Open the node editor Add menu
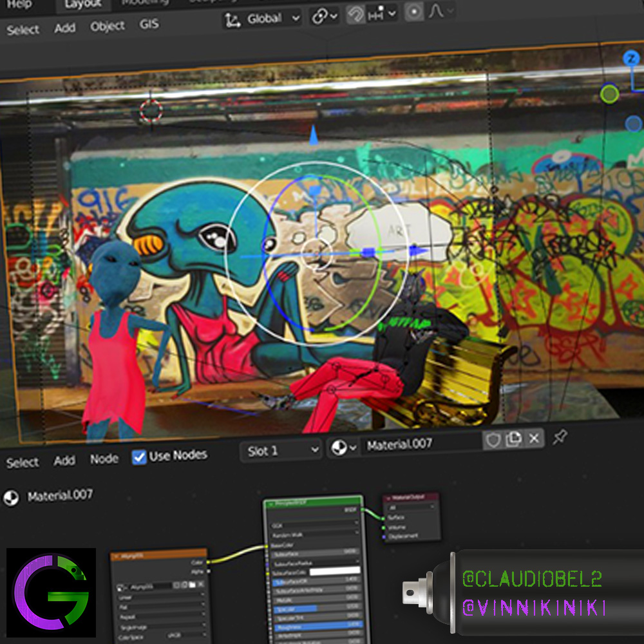Screen dimensions: 644x644 point(64,461)
